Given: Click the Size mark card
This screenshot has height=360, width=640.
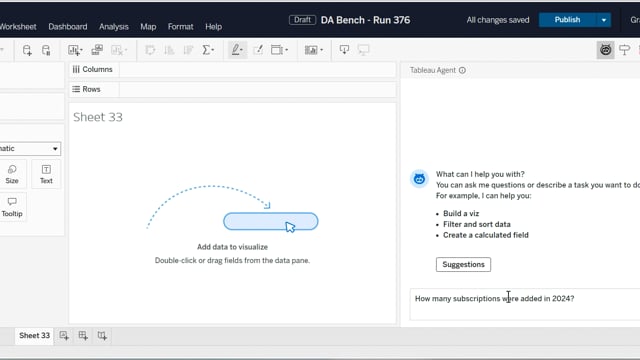Looking at the screenshot, I should [x=12, y=174].
